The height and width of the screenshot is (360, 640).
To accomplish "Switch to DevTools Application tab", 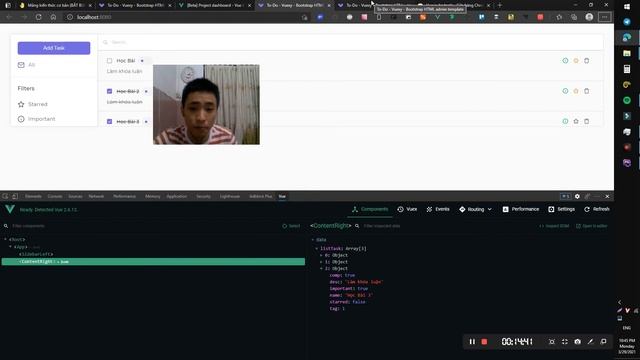I will pos(177,196).
